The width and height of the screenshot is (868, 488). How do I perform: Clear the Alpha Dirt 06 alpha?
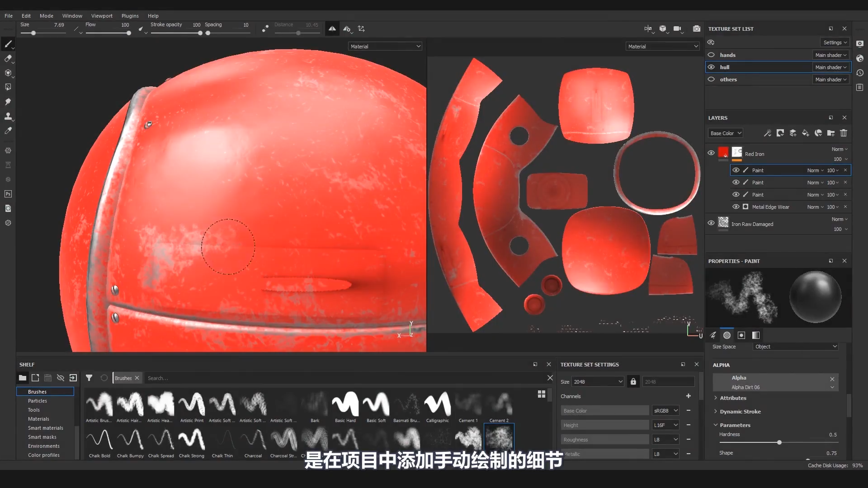tap(832, 379)
